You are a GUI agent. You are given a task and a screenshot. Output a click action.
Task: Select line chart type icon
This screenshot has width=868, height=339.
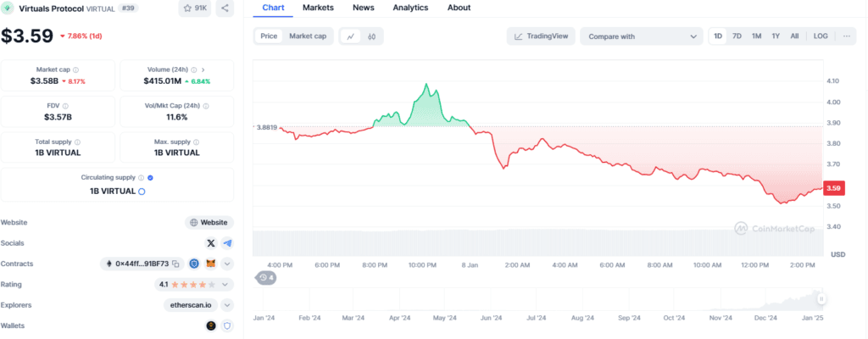pos(350,36)
